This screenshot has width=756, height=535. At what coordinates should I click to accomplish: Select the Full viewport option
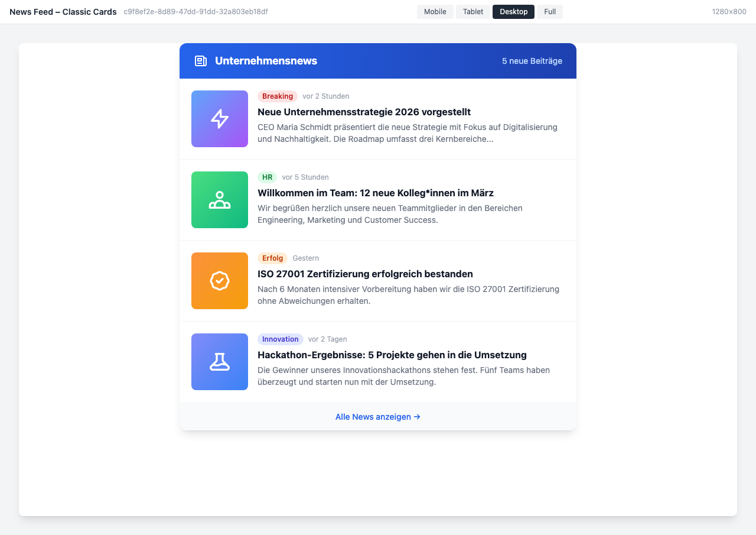pyautogui.click(x=549, y=11)
